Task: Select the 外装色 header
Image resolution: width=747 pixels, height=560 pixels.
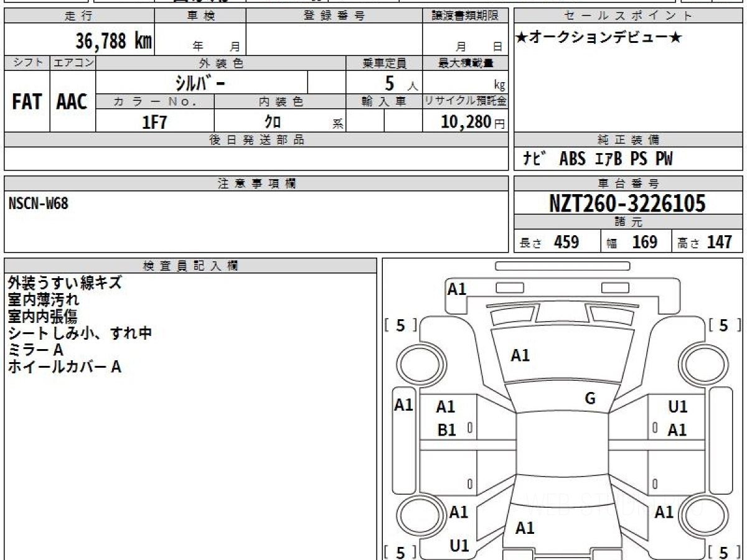Action: coord(221,63)
